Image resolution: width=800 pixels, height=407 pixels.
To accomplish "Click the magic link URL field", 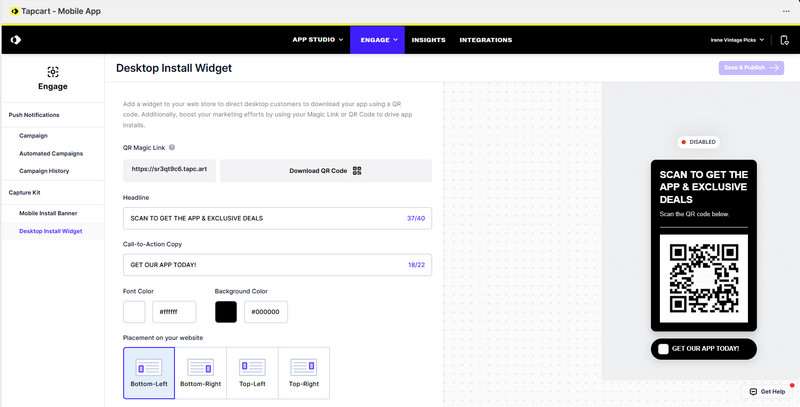I will 169,170.
